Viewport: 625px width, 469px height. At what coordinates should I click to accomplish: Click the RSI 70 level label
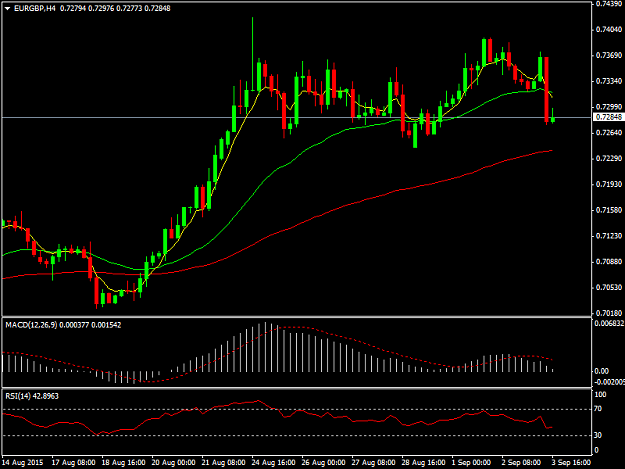click(x=598, y=409)
